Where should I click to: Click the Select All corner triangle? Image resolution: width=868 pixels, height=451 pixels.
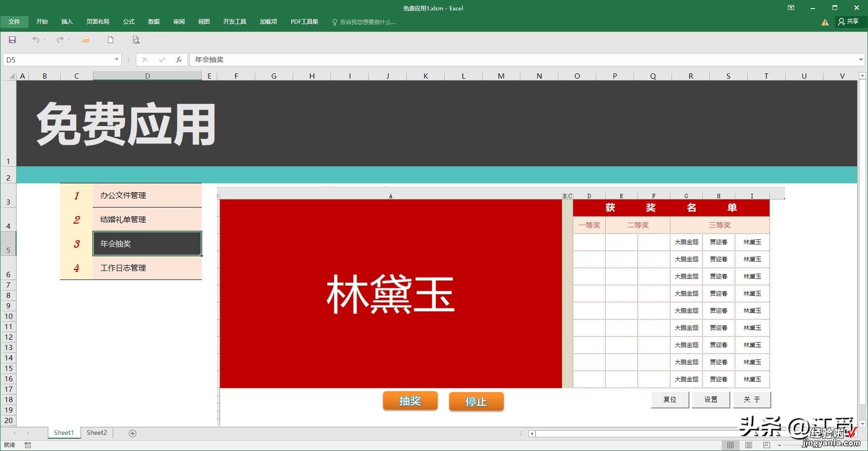[12, 76]
